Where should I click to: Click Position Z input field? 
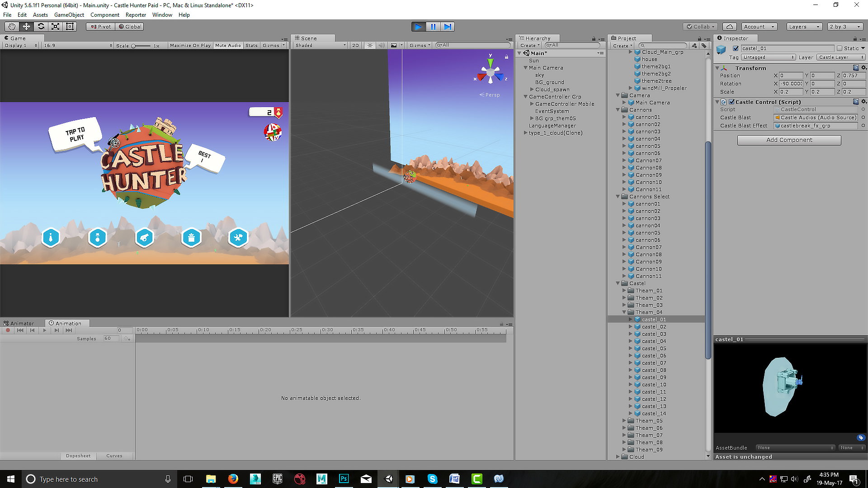point(854,75)
